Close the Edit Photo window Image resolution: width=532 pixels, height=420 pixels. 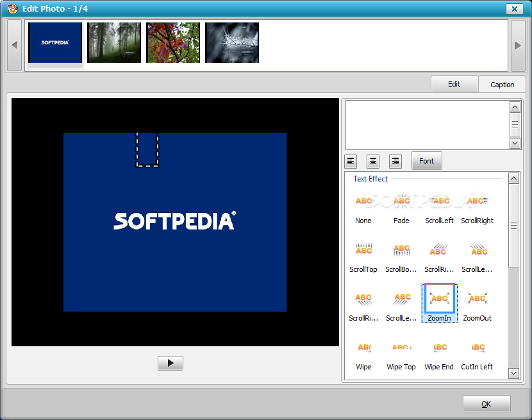click(515, 9)
